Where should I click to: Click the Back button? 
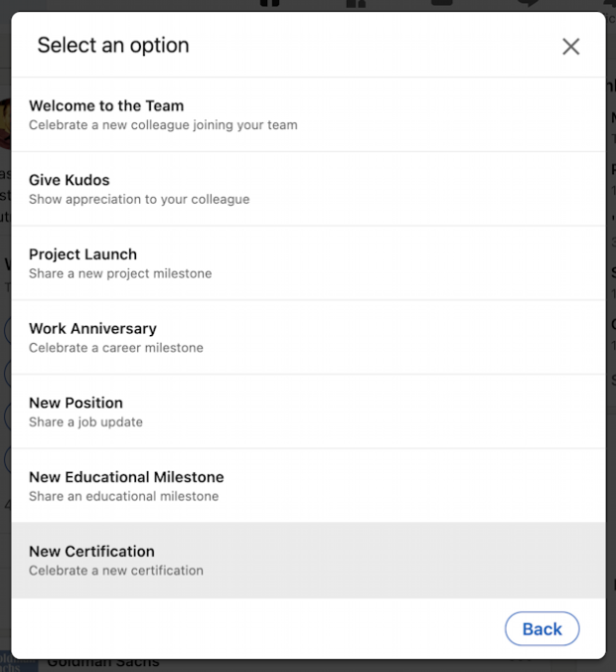click(x=541, y=628)
